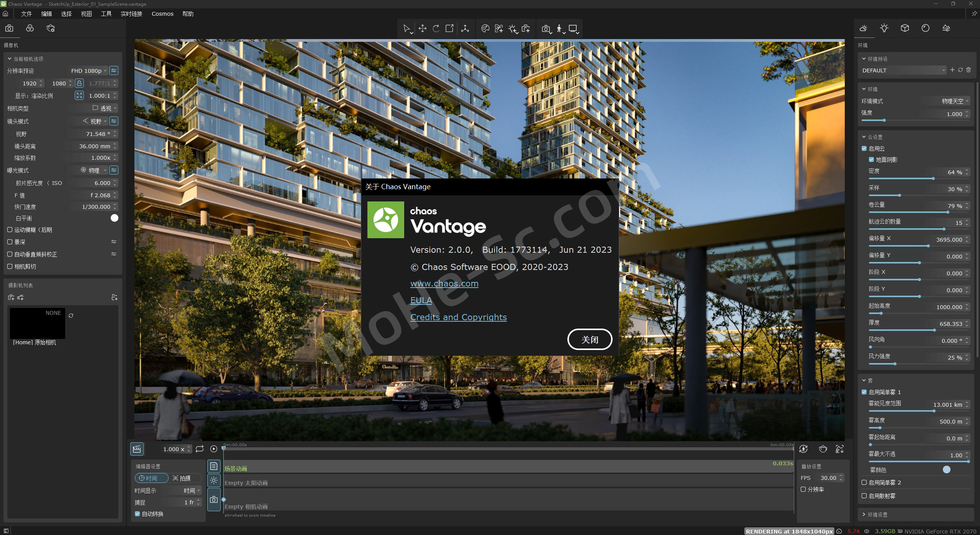This screenshot has height=535, width=980.
Task: Activate the scale tool in top toolbar
Action: 449,29
